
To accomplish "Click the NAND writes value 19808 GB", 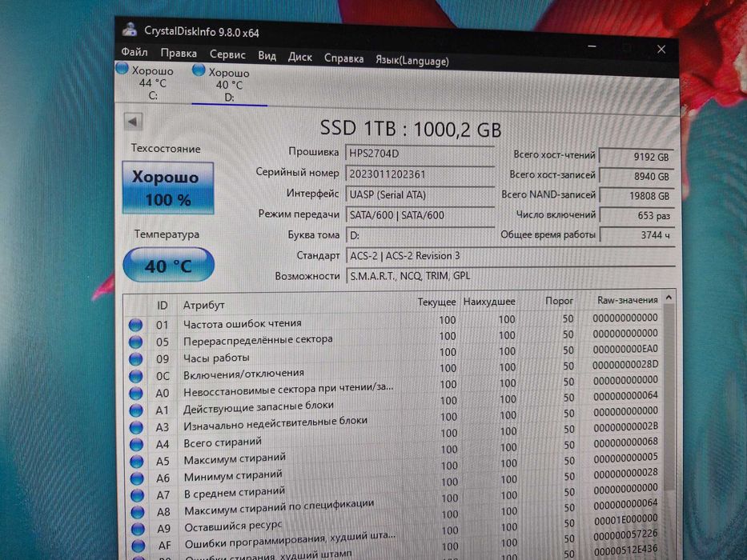I will [x=637, y=196].
